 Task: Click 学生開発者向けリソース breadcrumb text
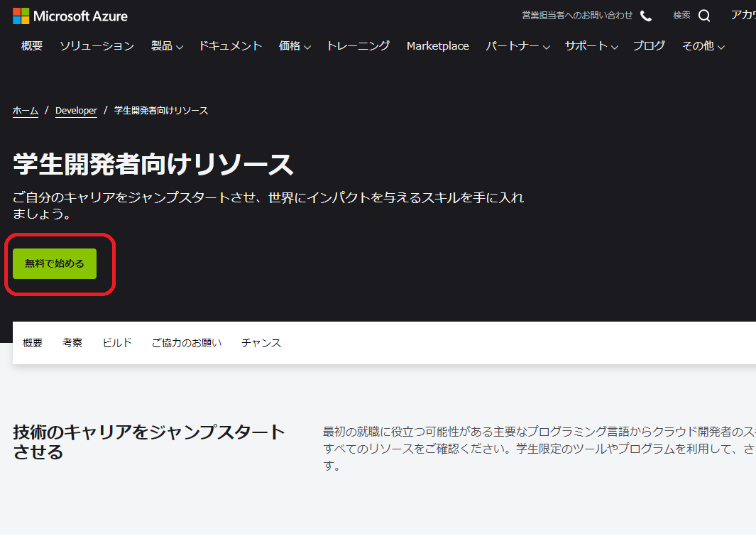pos(161,111)
